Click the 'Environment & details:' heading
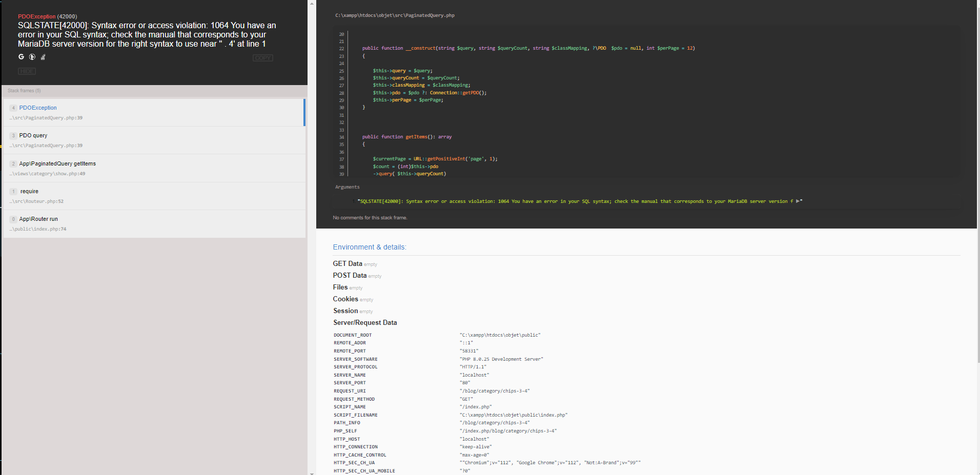This screenshot has height=475, width=980. [370, 247]
